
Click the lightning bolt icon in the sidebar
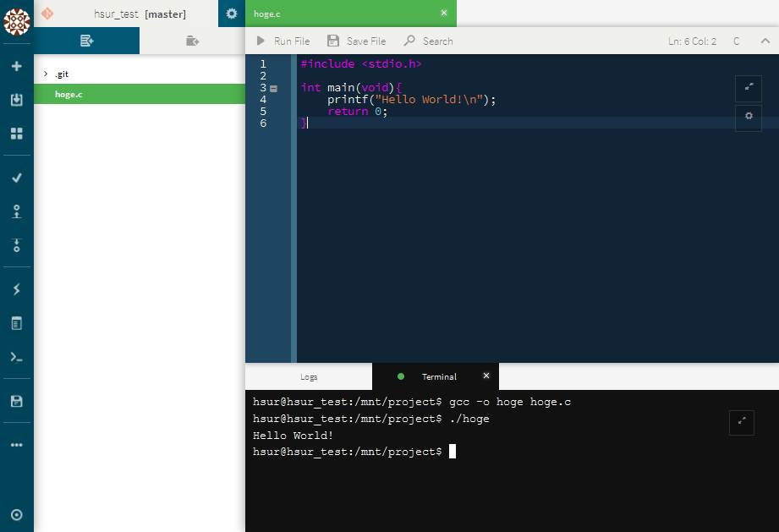click(16, 288)
